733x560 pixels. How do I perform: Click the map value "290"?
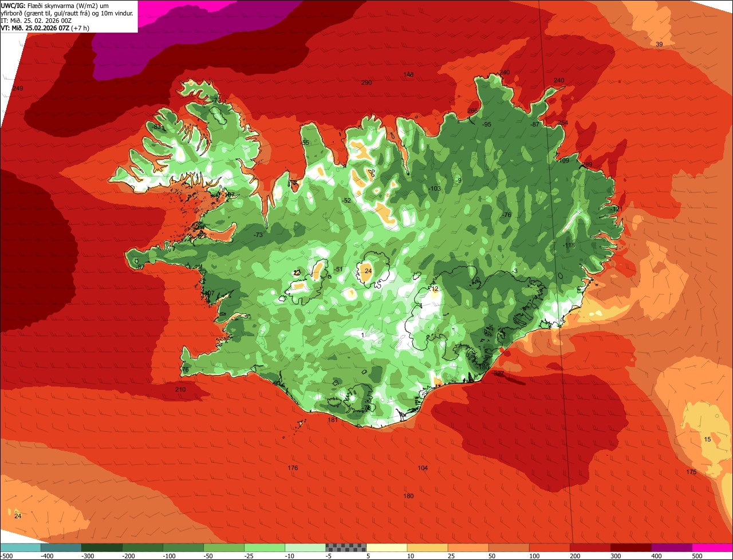tap(366, 83)
